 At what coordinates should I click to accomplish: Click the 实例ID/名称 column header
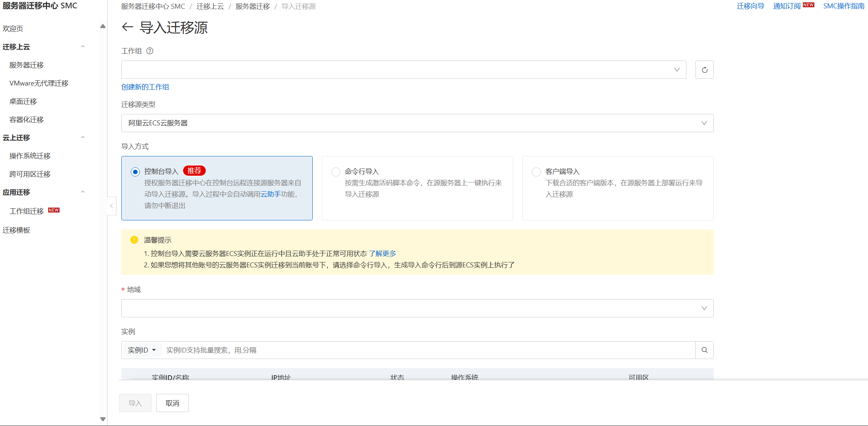(x=170, y=377)
